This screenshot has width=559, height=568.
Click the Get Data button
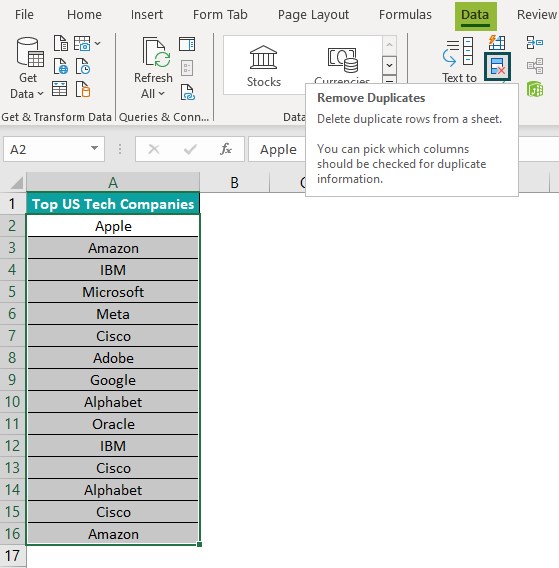28,68
